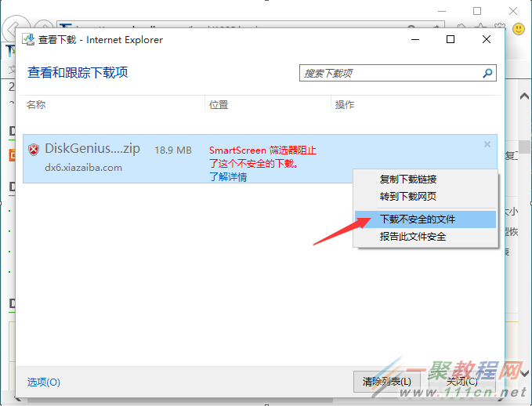Close the 查看下载 dialog window
The height and width of the screenshot is (406, 532).
487,39
